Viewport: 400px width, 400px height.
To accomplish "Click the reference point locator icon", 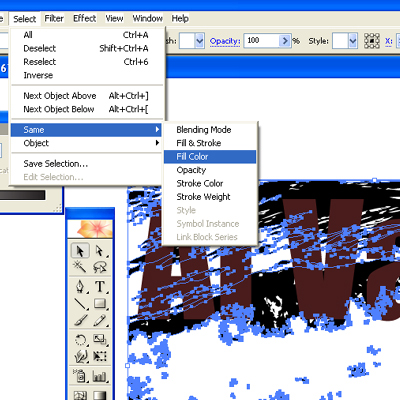I will click(x=372, y=41).
